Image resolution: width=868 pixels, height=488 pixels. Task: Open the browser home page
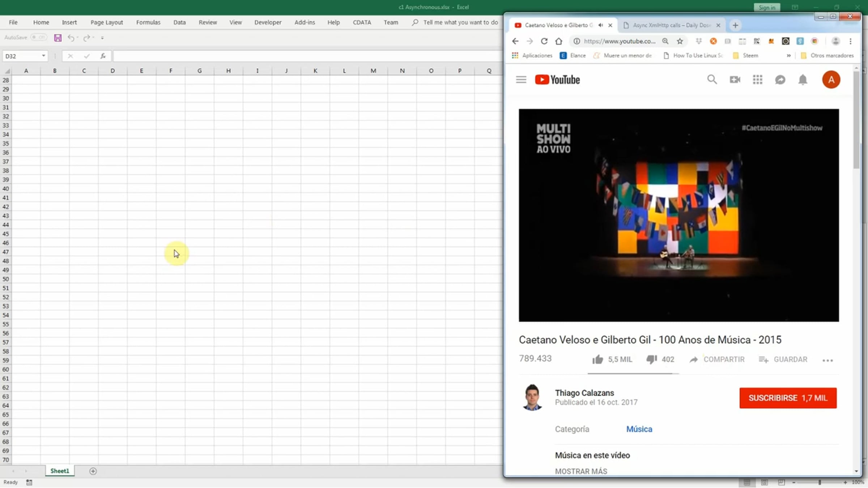[x=559, y=41]
